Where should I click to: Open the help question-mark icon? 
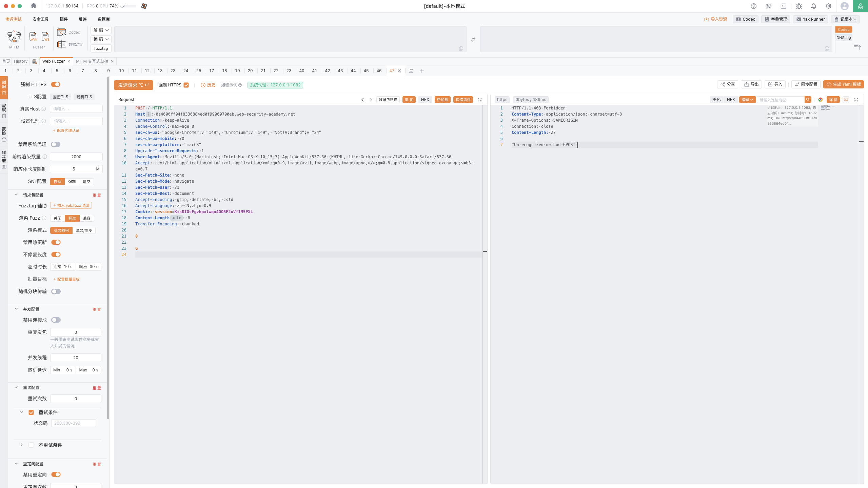coord(753,6)
